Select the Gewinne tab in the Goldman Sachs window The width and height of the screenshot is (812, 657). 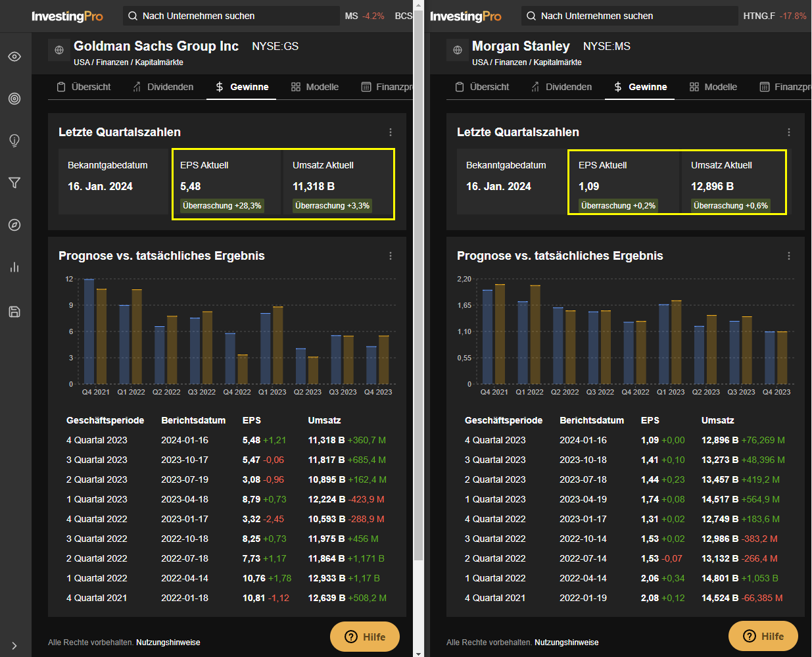tap(241, 87)
